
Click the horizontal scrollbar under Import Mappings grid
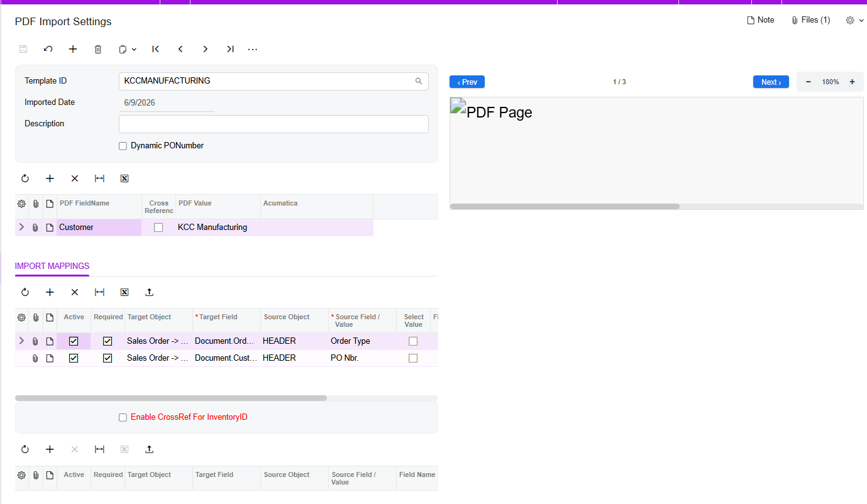(x=171, y=398)
